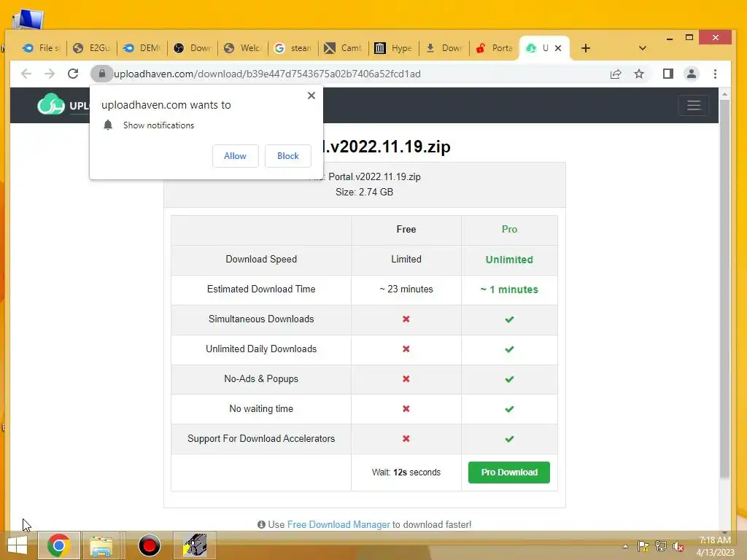Share this page using the share icon
The width and height of the screenshot is (747, 560).
coord(616,74)
